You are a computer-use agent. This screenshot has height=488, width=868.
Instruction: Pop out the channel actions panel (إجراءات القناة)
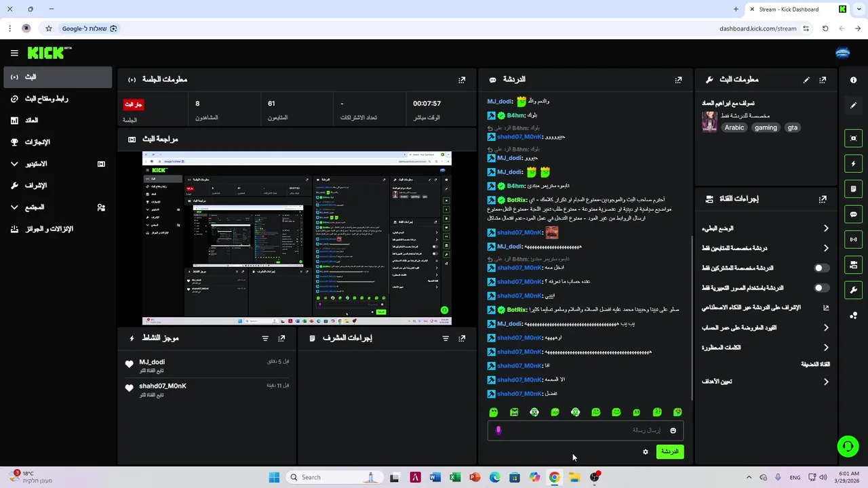point(823,199)
